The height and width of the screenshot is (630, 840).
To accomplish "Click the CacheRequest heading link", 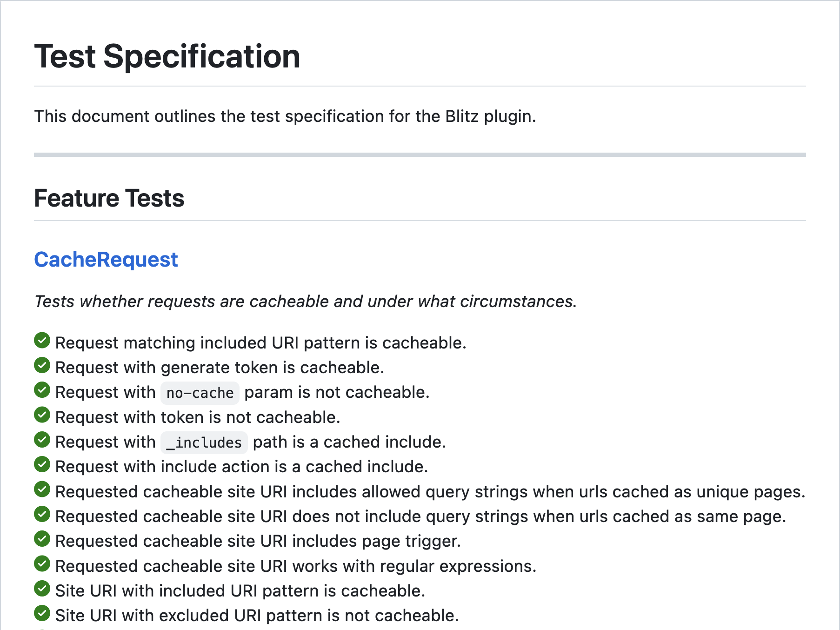I will (106, 260).
